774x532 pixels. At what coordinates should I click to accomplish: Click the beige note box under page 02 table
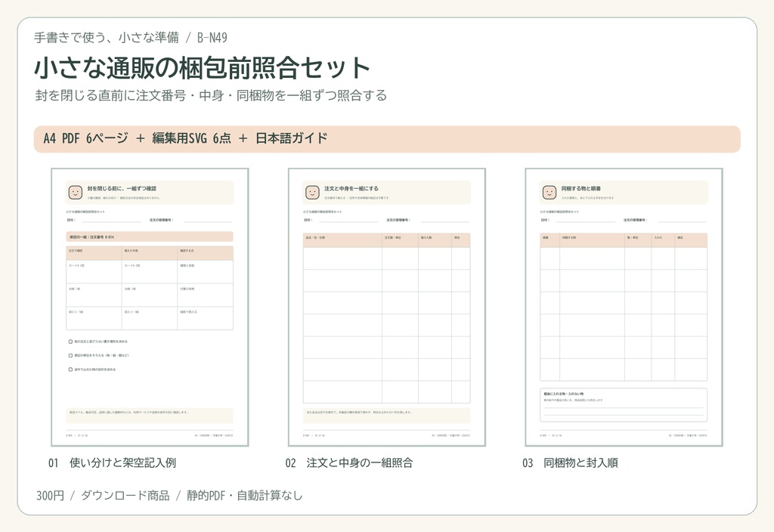pyautogui.click(x=386, y=416)
